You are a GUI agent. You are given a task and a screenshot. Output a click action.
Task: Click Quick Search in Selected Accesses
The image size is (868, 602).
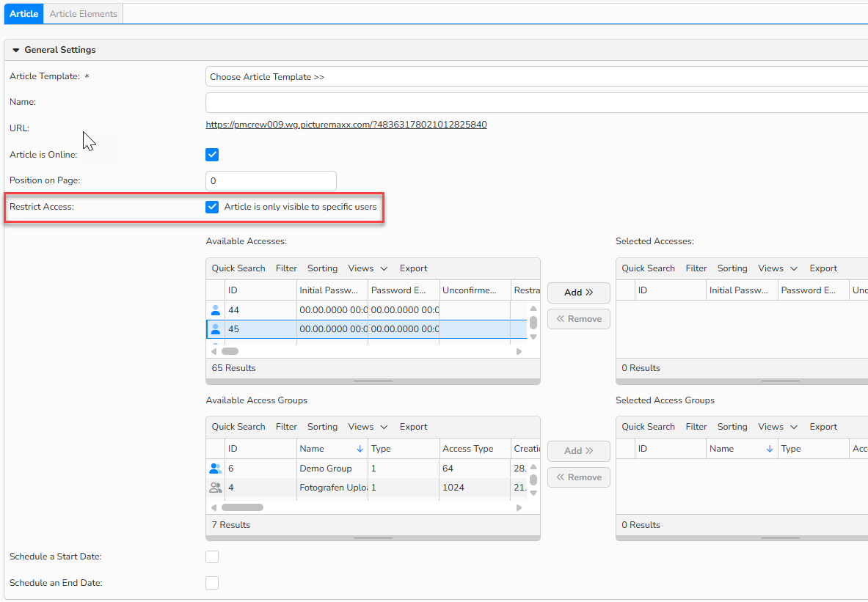(x=648, y=268)
